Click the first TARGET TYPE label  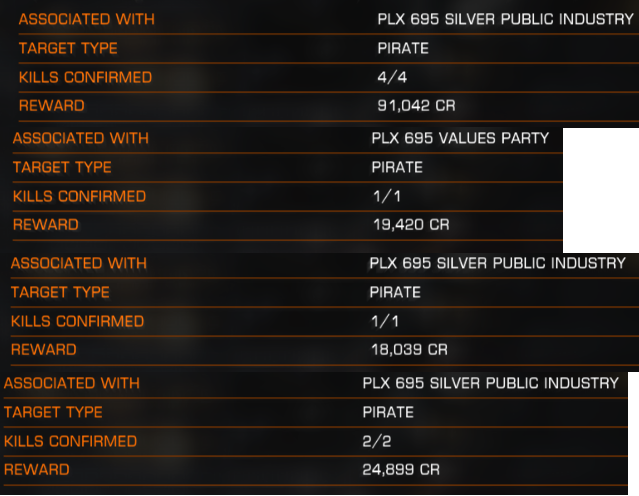tap(68, 48)
